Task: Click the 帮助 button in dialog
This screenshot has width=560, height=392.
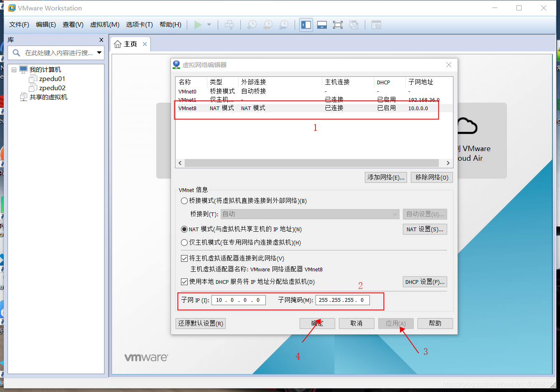Action: click(x=435, y=324)
